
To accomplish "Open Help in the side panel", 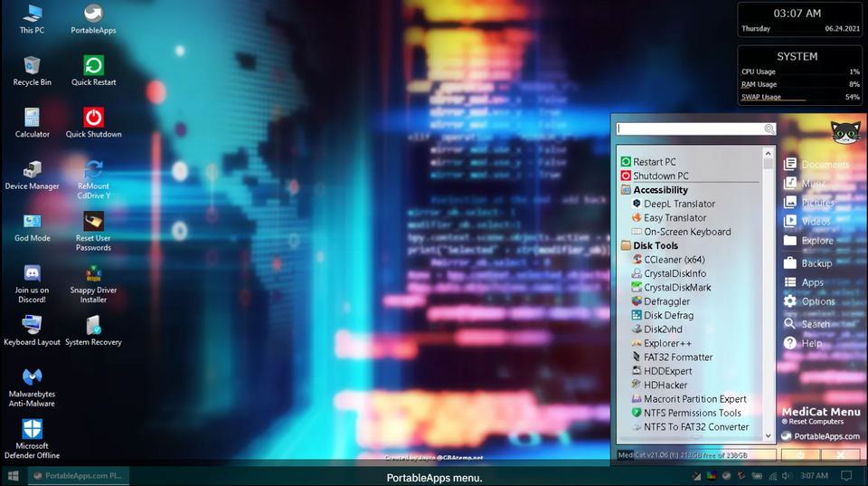I will pos(803,343).
